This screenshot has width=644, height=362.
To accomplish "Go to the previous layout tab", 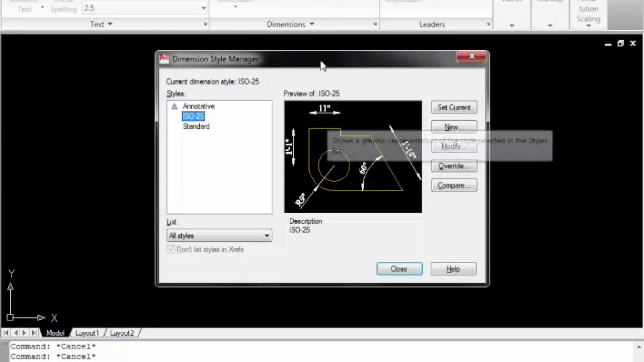I will click(15, 333).
